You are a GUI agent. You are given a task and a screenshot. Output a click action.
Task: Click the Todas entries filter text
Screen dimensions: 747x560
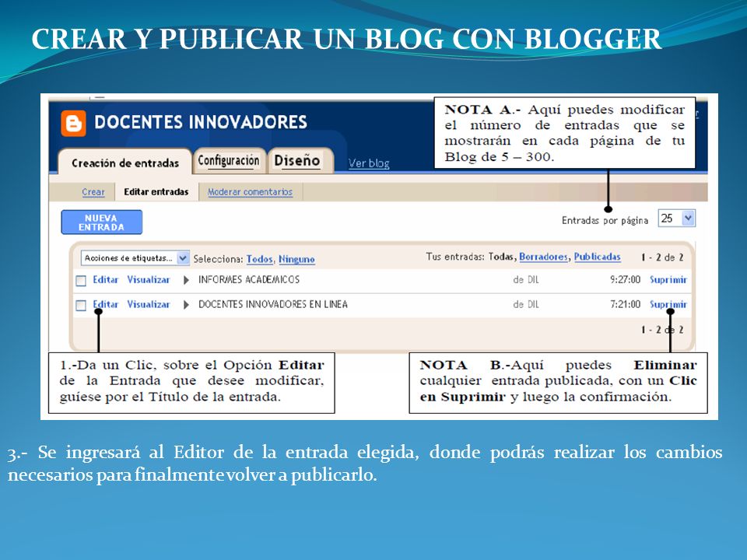(501, 257)
